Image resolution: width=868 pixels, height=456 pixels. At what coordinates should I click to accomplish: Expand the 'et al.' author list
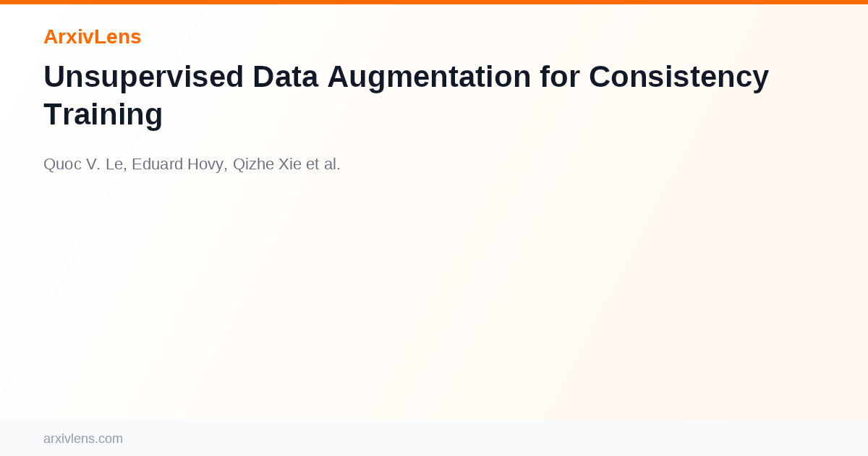click(323, 164)
